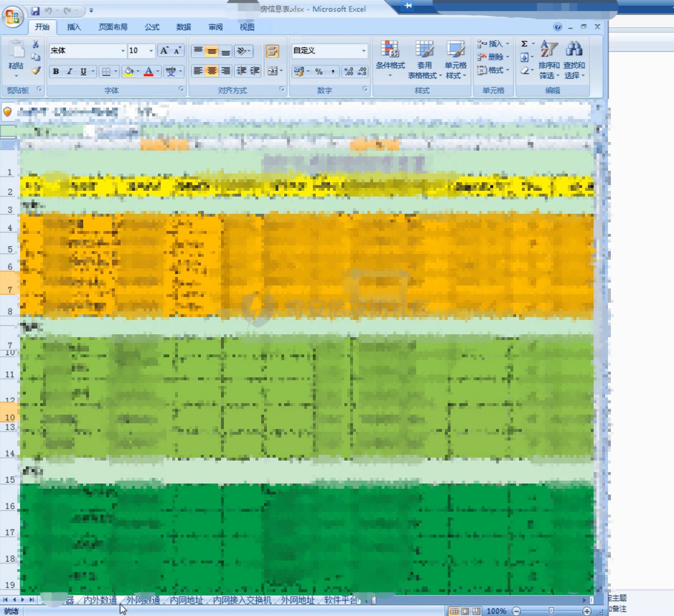The height and width of the screenshot is (616, 674).
Task: Copy the selection to clipboard
Action: [x=36, y=57]
